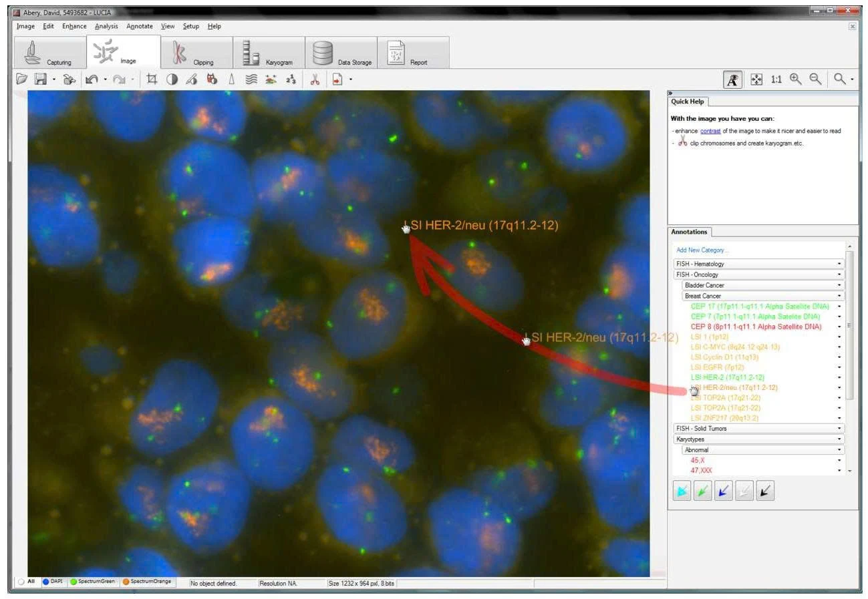Select the LSI EGFR (7p12) annotation
The height and width of the screenshot is (599, 868).
[x=717, y=367]
